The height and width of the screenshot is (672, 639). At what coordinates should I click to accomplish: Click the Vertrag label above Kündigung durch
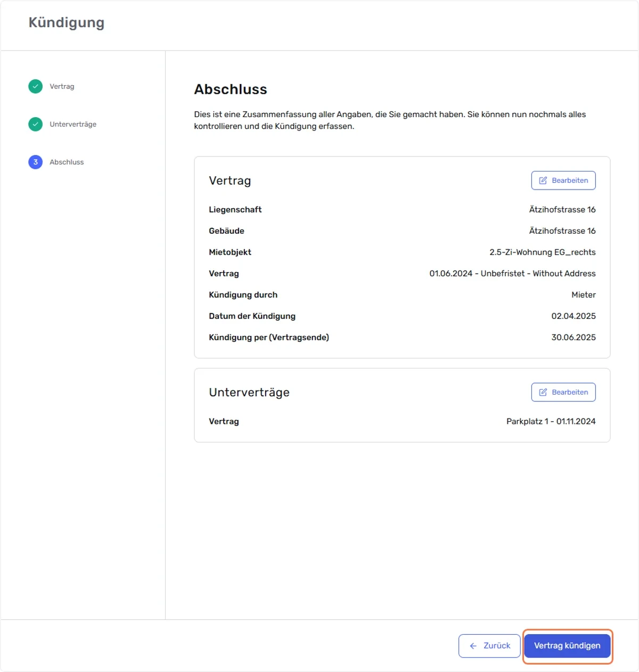tap(224, 274)
